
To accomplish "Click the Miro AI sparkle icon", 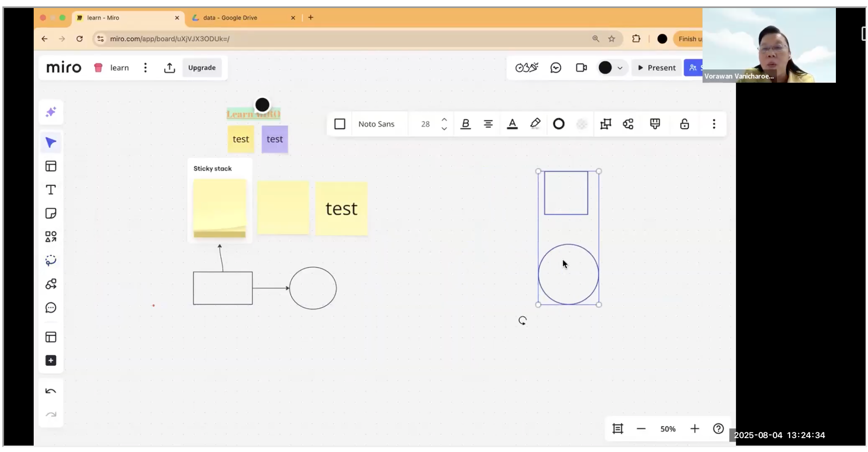I will pos(51,112).
